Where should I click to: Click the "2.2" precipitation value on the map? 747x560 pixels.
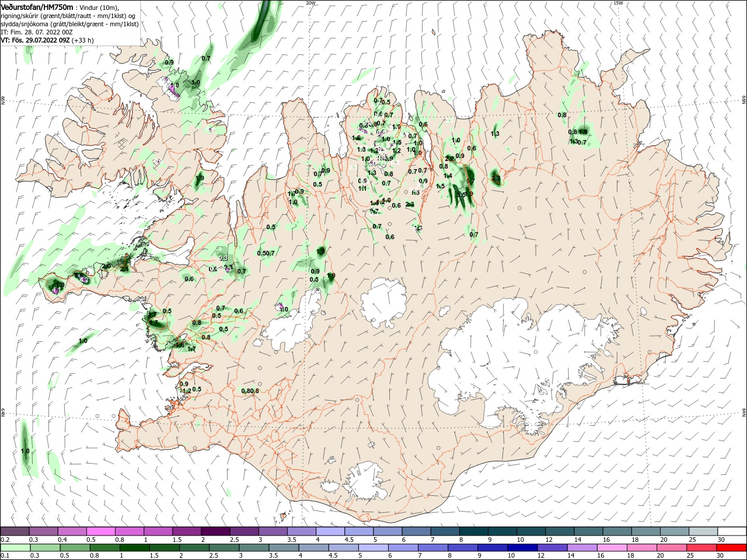tap(449, 159)
